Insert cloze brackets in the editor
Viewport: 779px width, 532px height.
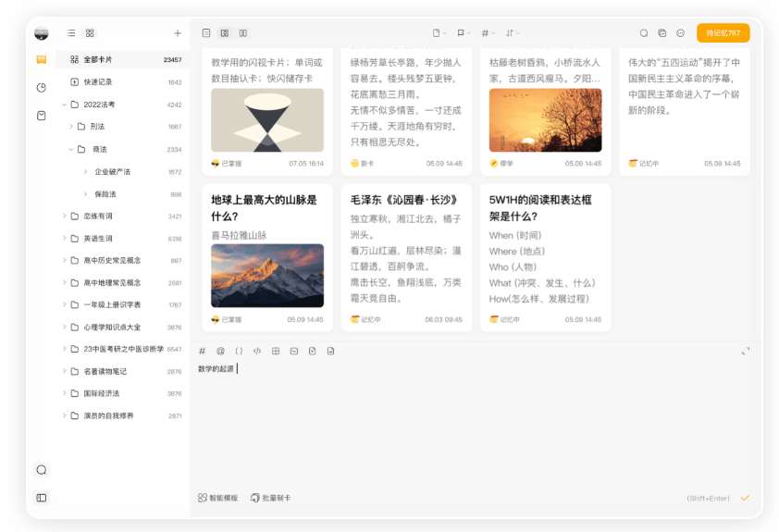[239, 352]
